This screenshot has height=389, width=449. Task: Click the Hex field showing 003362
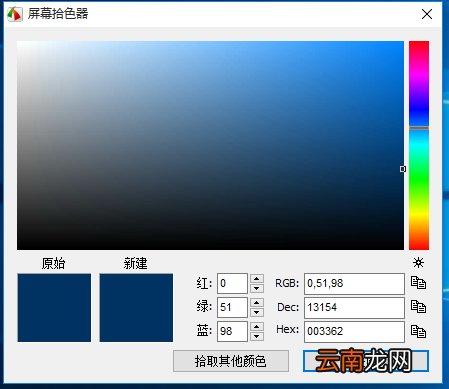coord(354,332)
